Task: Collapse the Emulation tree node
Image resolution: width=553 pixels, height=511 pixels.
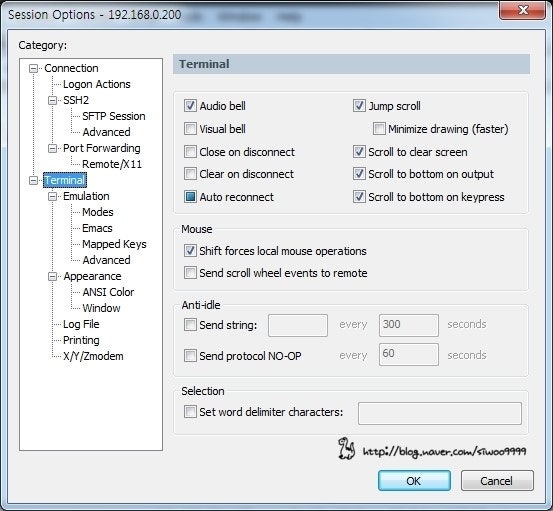Action: [x=52, y=196]
